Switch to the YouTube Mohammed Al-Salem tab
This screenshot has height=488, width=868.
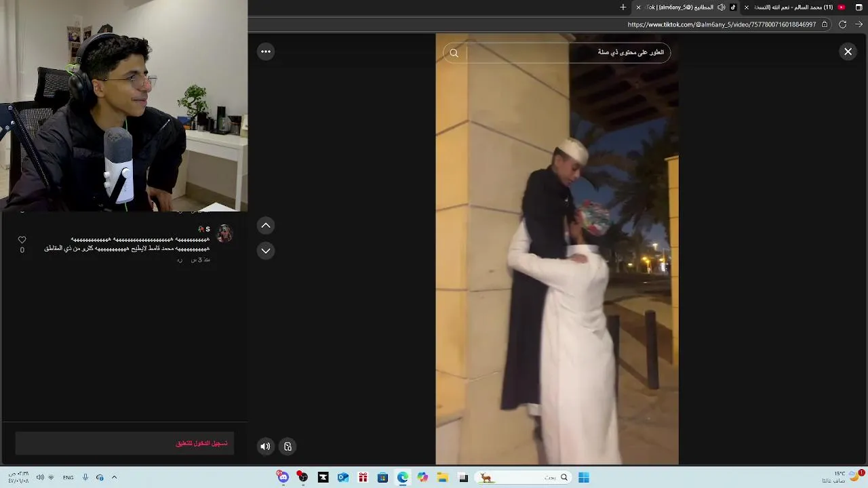coord(793,7)
